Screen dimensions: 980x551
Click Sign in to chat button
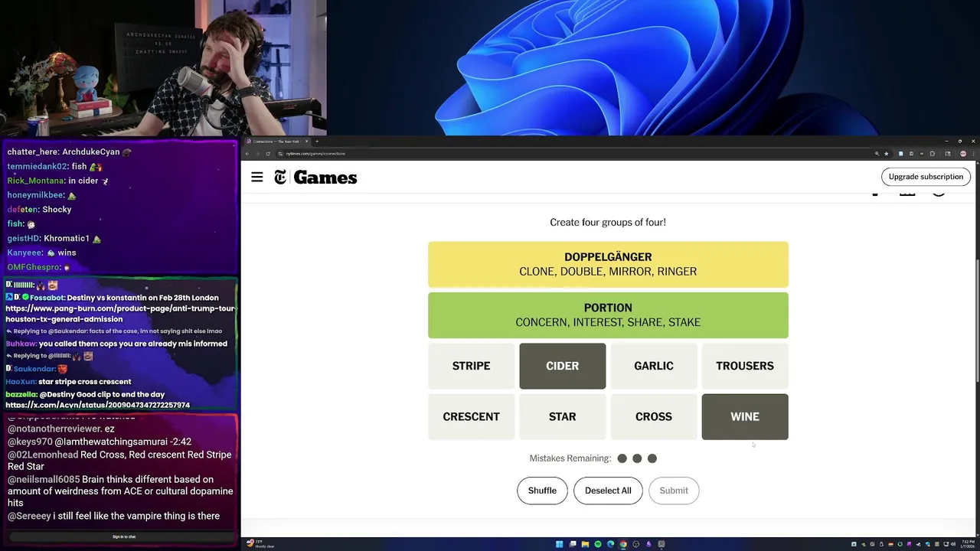tap(123, 536)
